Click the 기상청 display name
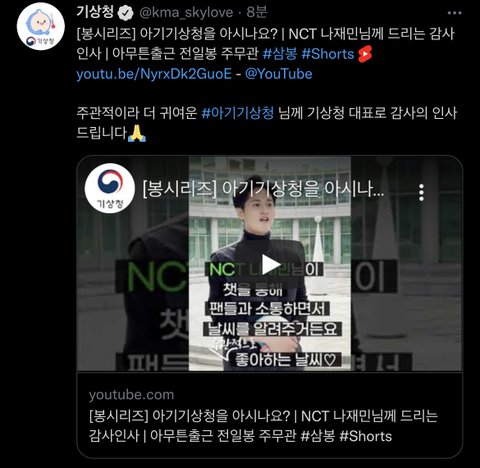The image size is (480, 468). pyautogui.click(x=95, y=12)
